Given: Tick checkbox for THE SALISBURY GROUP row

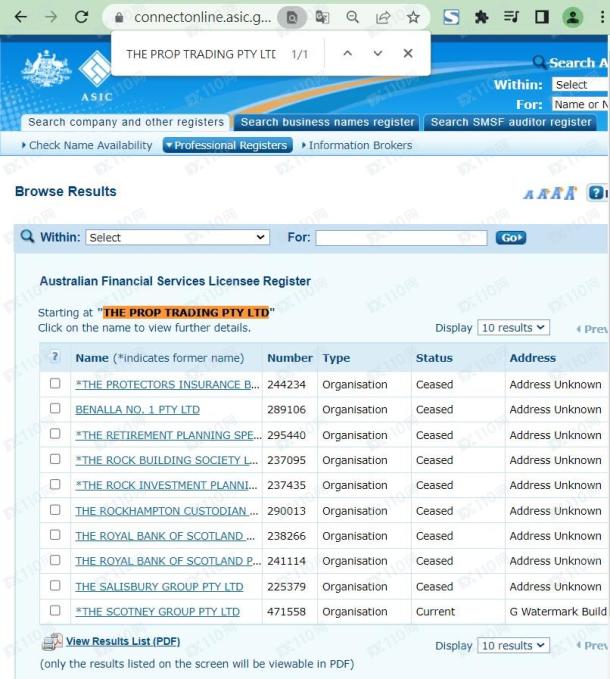Looking at the screenshot, I should 55,585.
